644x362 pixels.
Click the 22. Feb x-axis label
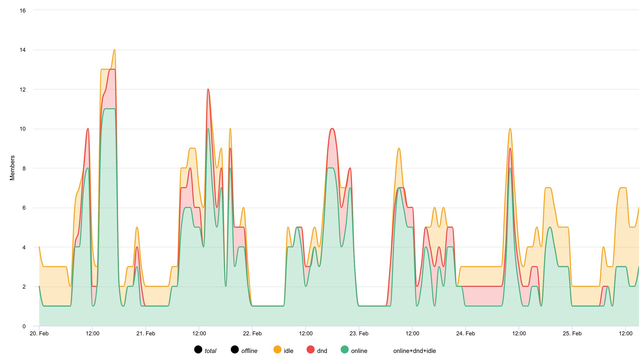pyautogui.click(x=252, y=334)
